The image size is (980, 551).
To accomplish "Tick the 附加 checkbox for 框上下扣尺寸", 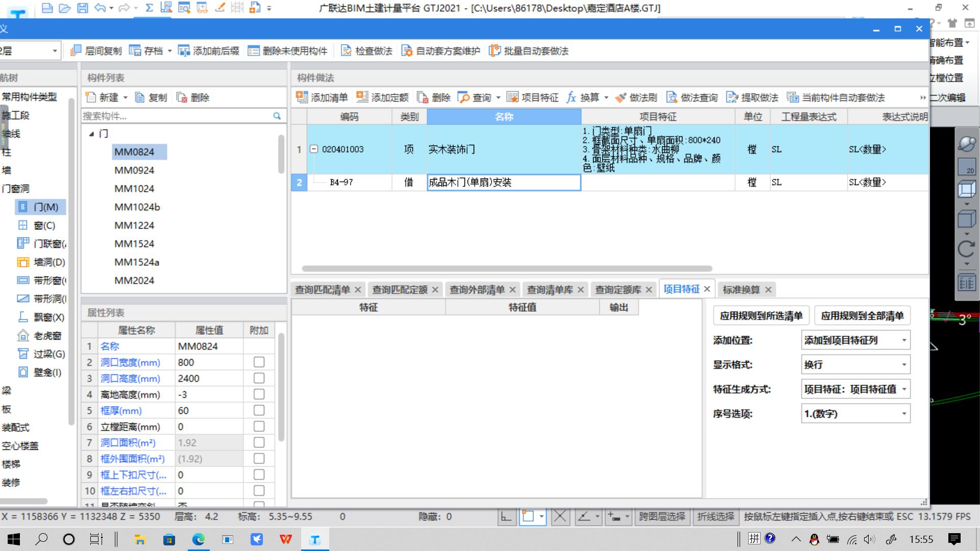I will [x=259, y=474].
